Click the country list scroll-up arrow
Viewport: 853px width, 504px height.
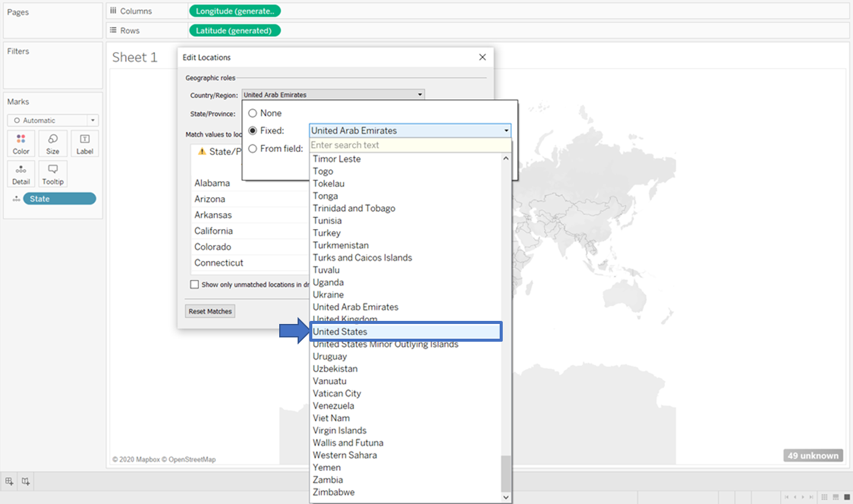[506, 158]
